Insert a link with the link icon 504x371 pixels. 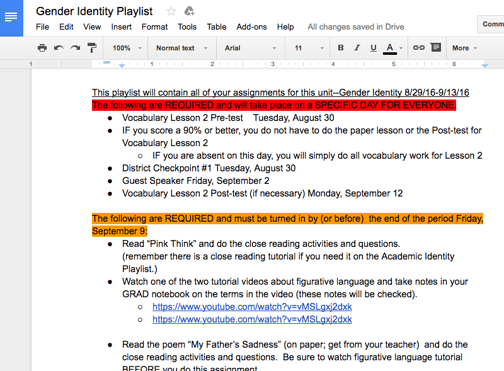coord(419,48)
